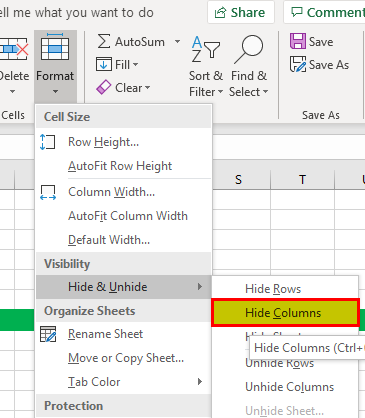Click the Fill down-arrow icon

tap(104, 64)
